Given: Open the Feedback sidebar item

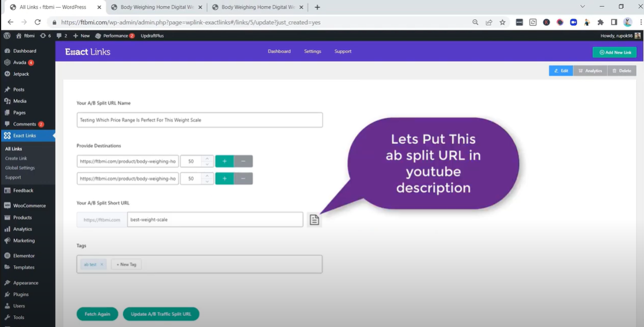Looking at the screenshot, I should [x=23, y=190].
